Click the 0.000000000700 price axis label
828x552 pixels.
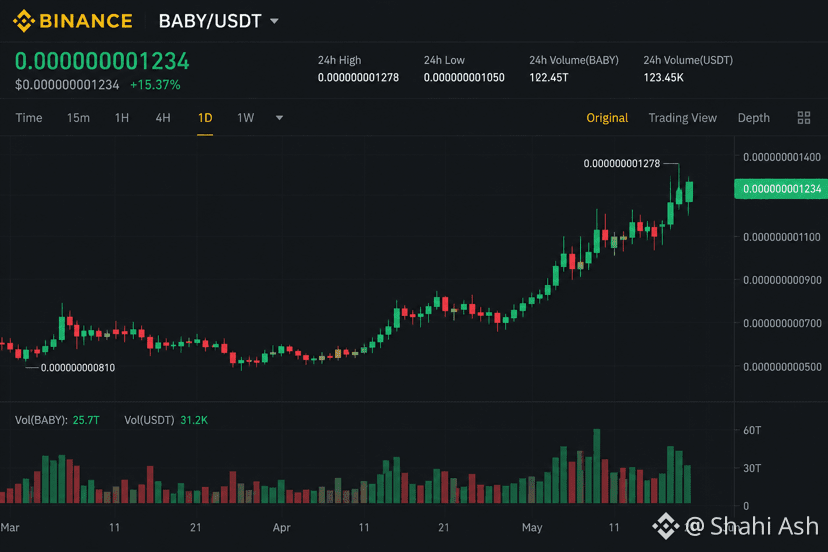tap(782, 323)
